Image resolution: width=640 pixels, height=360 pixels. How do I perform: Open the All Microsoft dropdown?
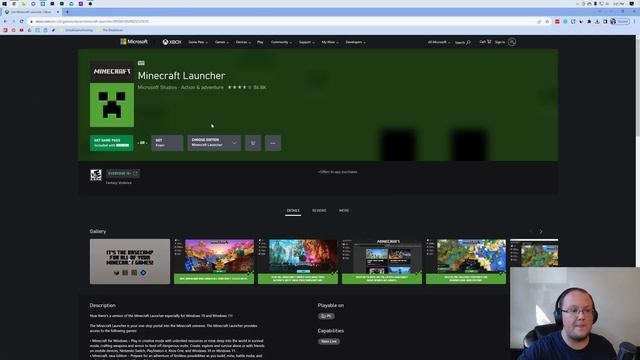(439, 42)
